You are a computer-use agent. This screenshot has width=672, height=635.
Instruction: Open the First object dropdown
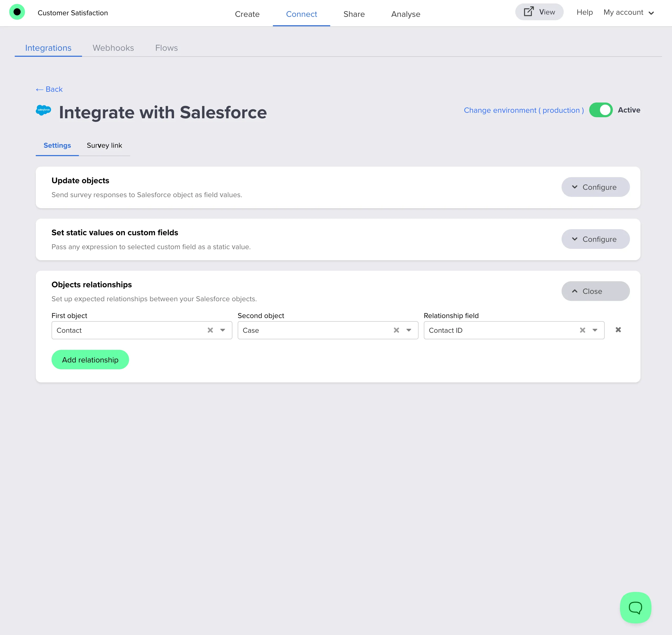(x=222, y=330)
